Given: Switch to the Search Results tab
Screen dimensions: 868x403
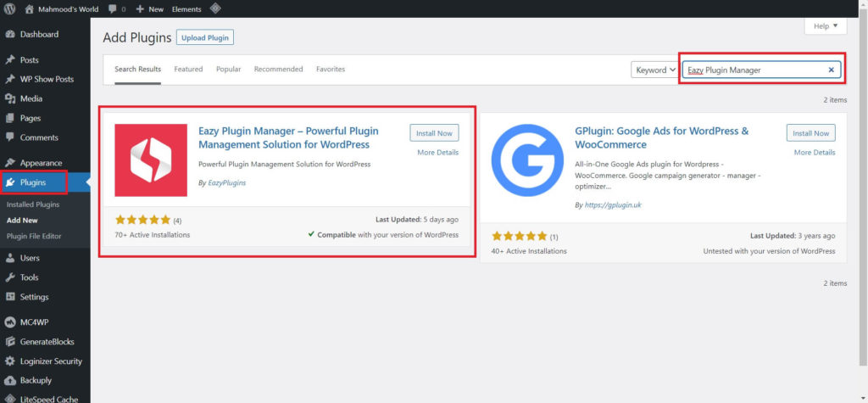Looking at the screenshot, I should coord(138,70).
